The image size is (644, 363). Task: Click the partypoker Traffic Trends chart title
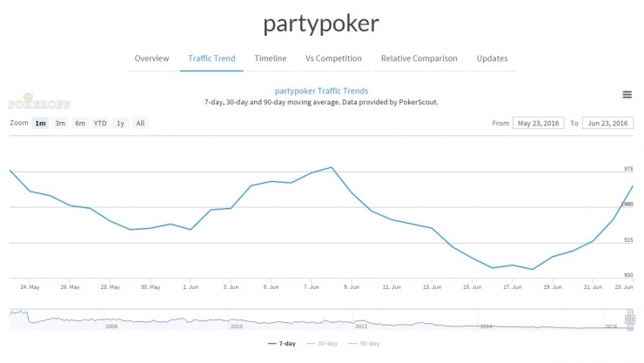click(322, 91)
